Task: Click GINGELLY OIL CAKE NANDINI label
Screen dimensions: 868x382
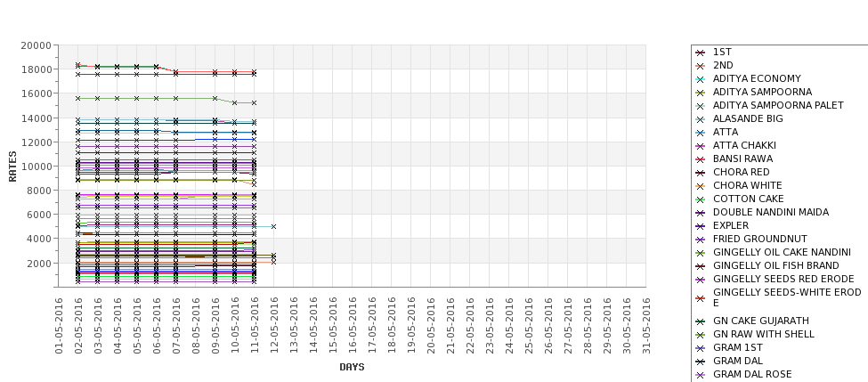Action: coord(783,252)
